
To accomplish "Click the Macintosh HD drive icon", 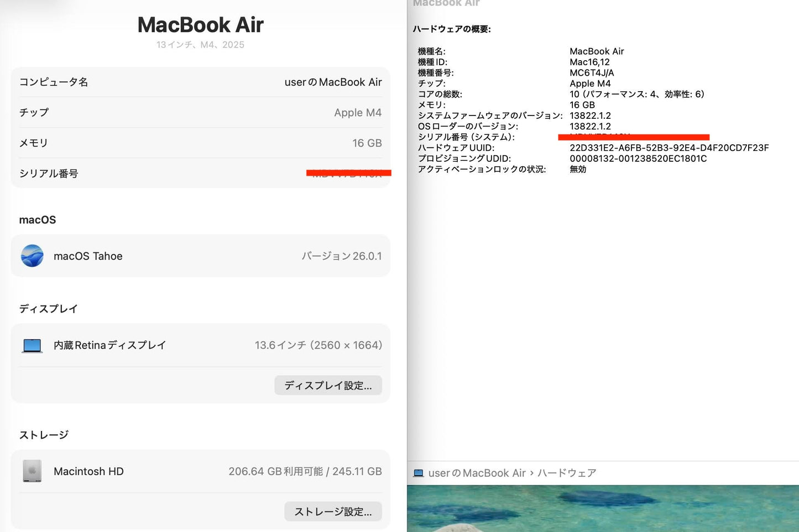I will point(32,471).
